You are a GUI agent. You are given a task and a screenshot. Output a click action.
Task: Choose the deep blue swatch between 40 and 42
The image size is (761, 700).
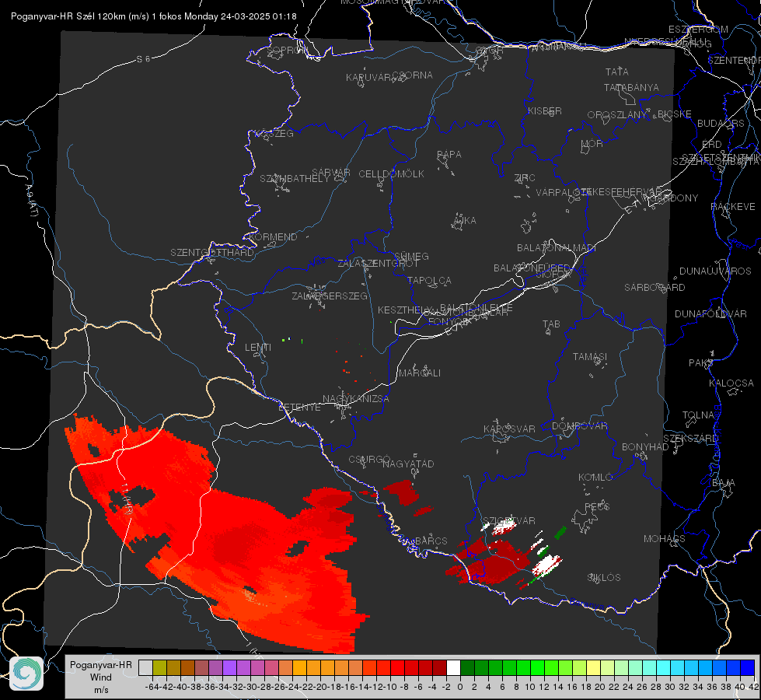748,667
